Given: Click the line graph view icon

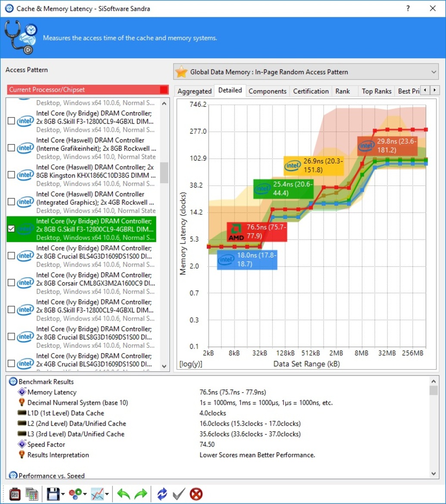Looking at the screenshot, I should click(97, 494).
